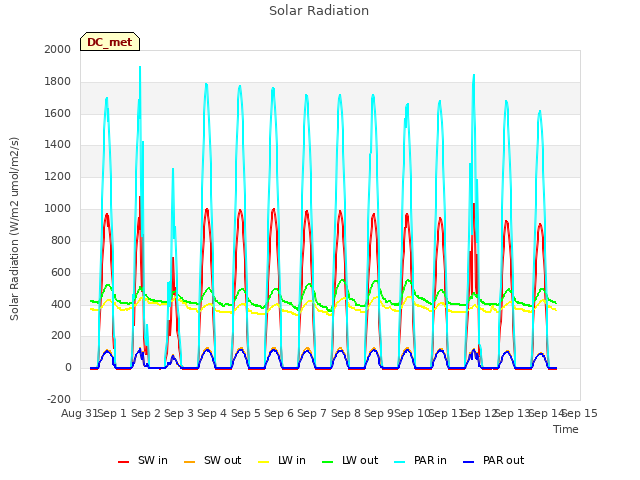This screenshot has width=640, height=480.
Task: Click the 200 y-axis tick label
Action: [61, 336]
